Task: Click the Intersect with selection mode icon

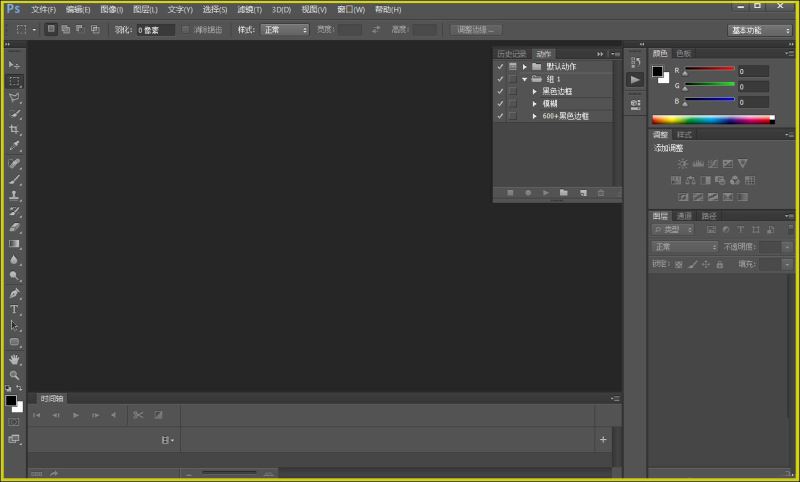Action: (x=95, y=30)
